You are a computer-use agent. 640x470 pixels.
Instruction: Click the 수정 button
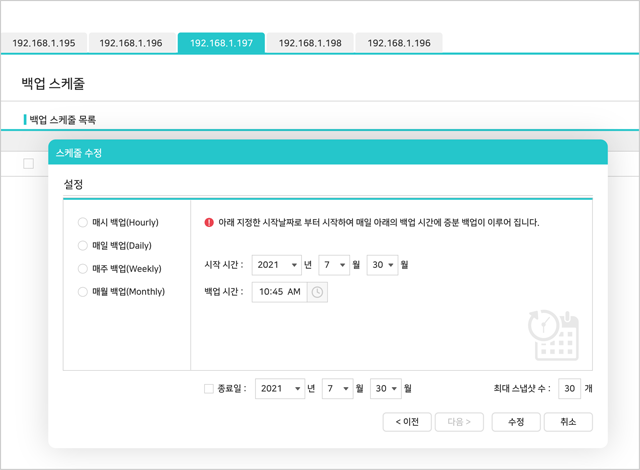tap(516, 422)
